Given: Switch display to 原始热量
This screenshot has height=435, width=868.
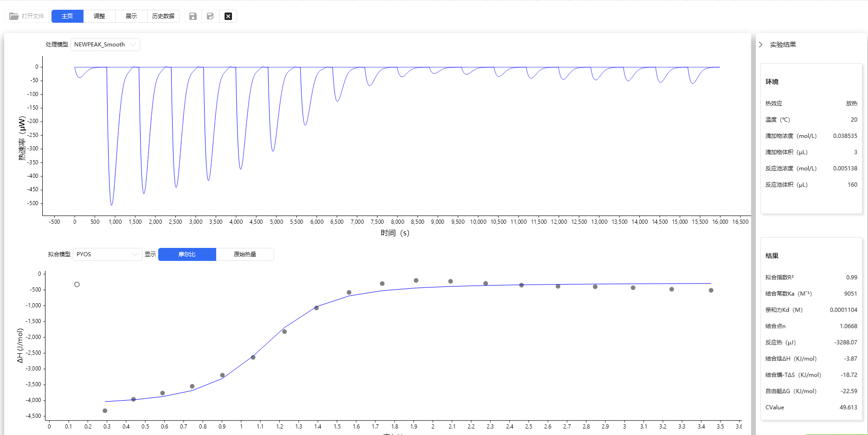Looking at the screenshot, I should pyautogui.click(x=244, y=254).
